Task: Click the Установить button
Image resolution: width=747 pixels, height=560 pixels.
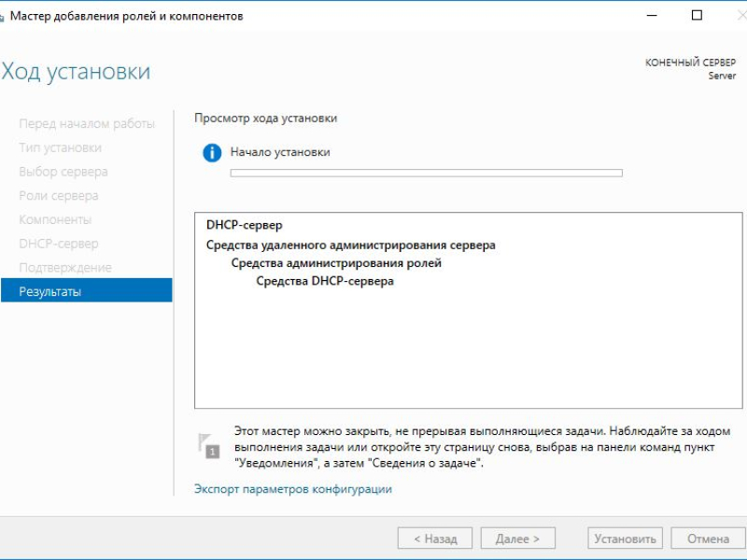Action: [x=625, y=539]
